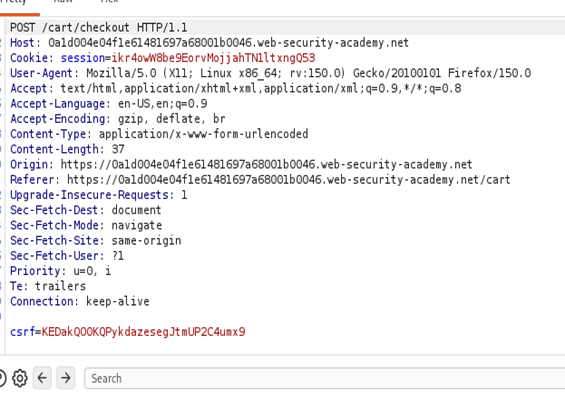Image resolution: width=565 pixels, height=400 pixels.
Task: Place cursor in POST /cart/checkout request line
Action: (99, 28)
